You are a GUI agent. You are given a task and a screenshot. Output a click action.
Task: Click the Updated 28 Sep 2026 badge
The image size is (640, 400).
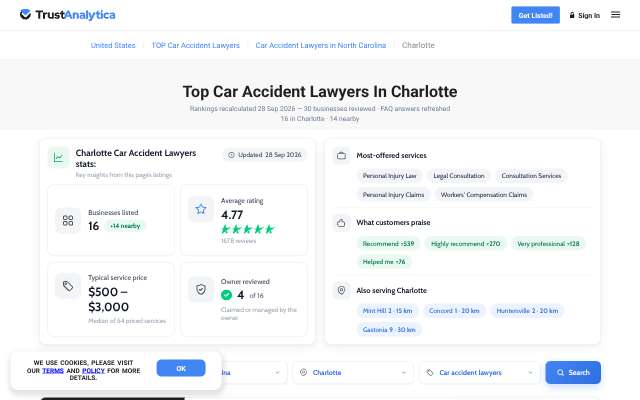coord(264,155)
